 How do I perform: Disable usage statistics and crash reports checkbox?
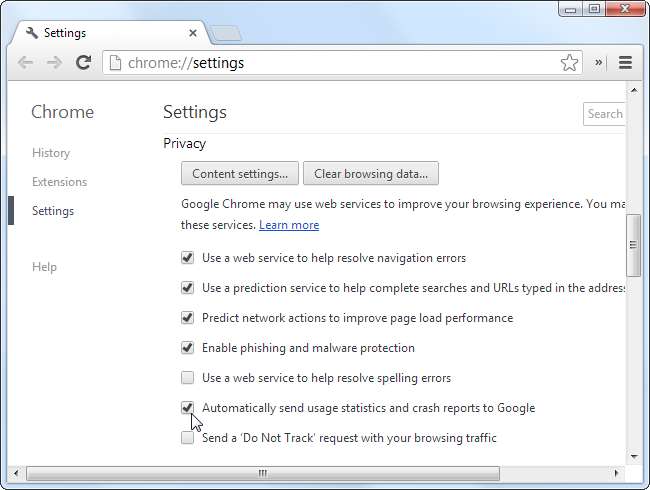tap(188, 408)
